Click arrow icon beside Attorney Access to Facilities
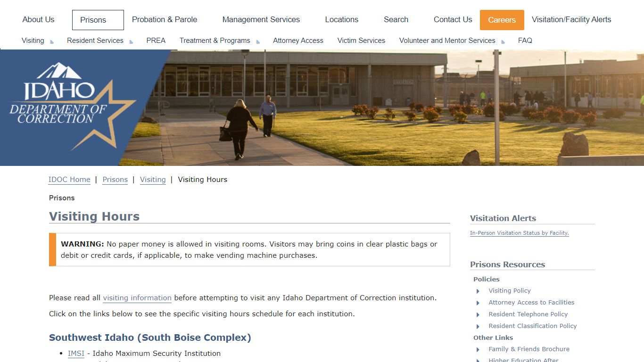Image resolution: width=644 pixels, height=362 pixels. [478, 303]
